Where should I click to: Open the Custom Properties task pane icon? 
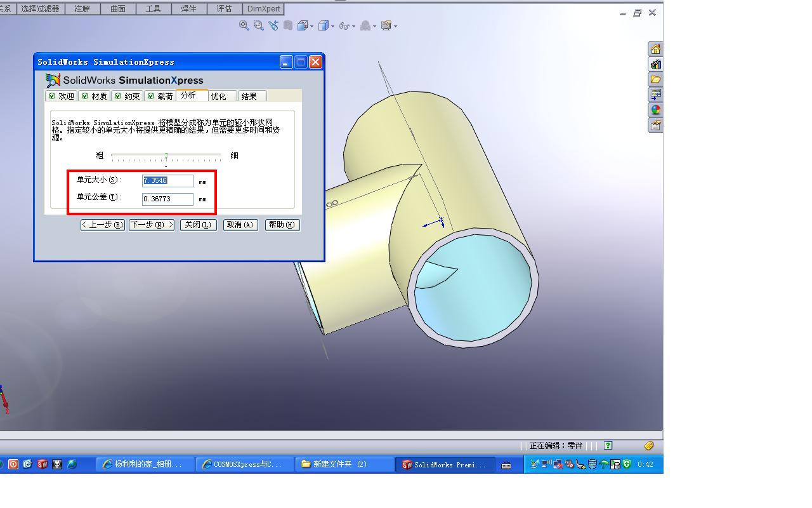pyautogui.click(x=655, y=125)
